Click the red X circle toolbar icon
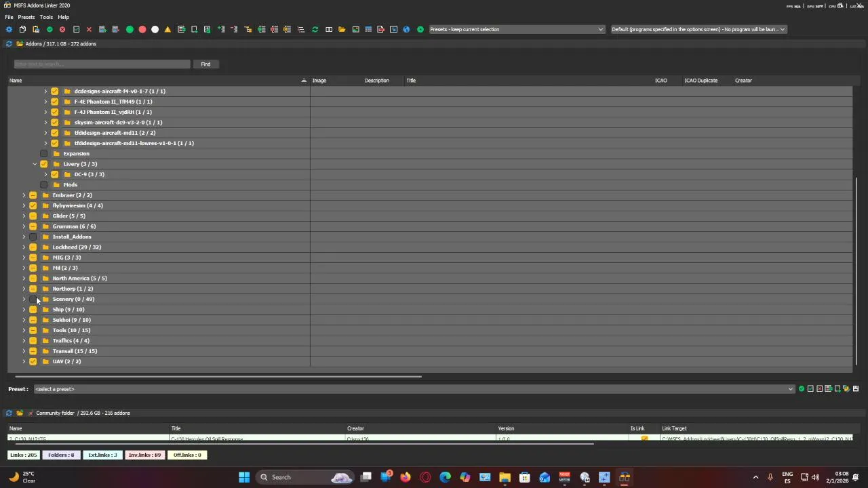 [x=62, y=29]
